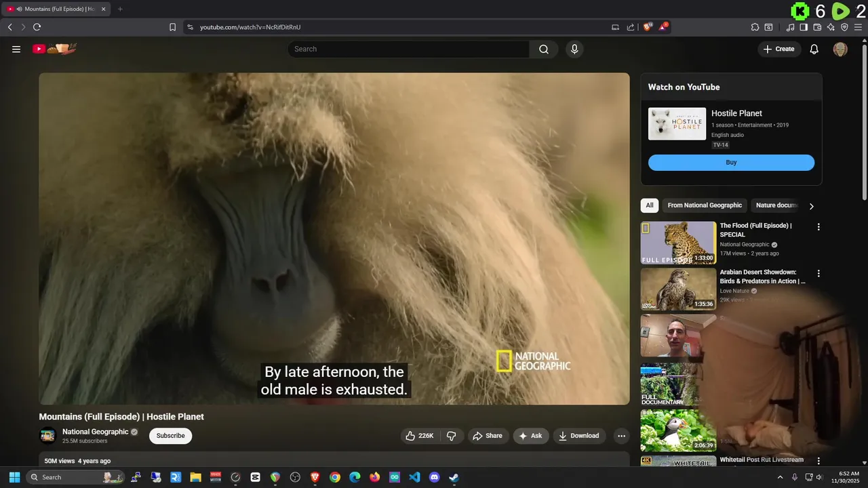The width and height of the screenshot is (868, 488).
Task: Open Brave Playlist music note icon
Action: [790, 27]
